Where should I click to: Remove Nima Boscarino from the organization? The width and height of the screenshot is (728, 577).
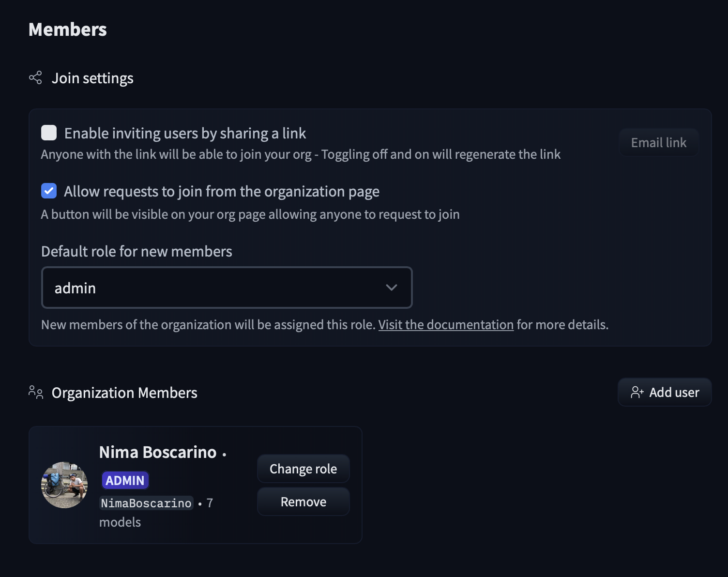(x=303, y=501)
